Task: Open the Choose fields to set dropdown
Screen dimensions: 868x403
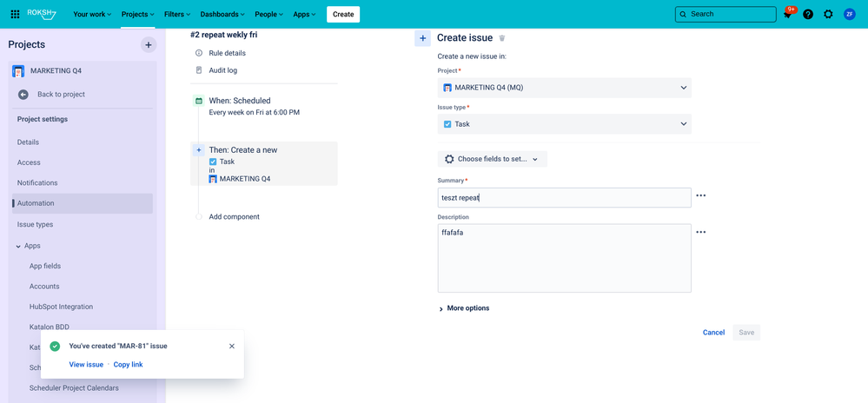Action: 492,159
